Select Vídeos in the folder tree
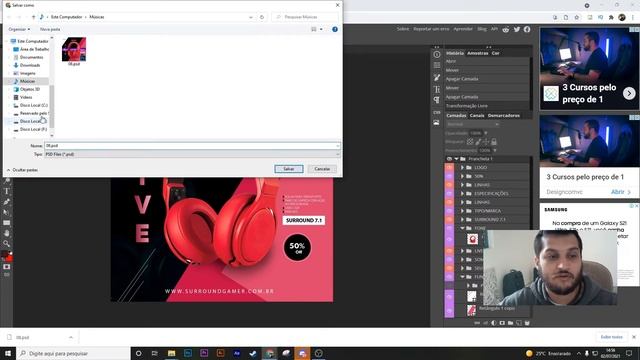The image size is (640, 360). pos(23,97)
